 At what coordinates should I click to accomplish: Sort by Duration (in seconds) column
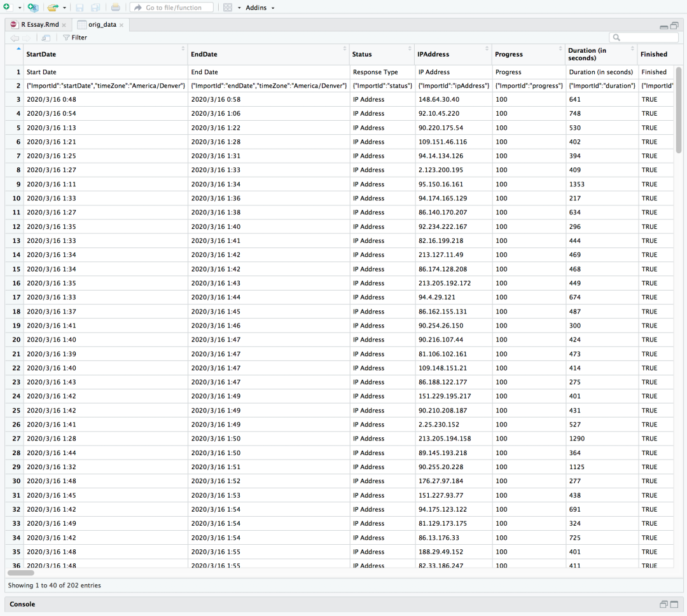point(601,54)
